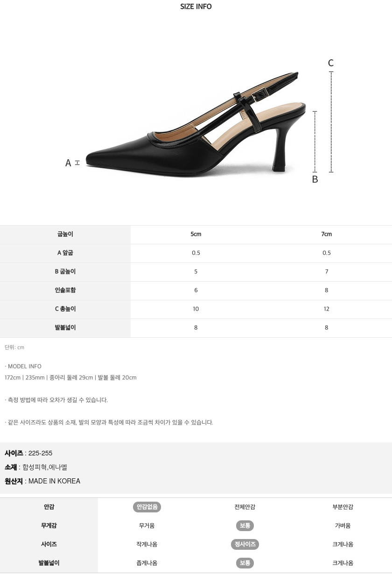Select the 보통 badge in 발볼넓이 rating row
Viewport: 392px width, 575px height.
coord(245,563)
